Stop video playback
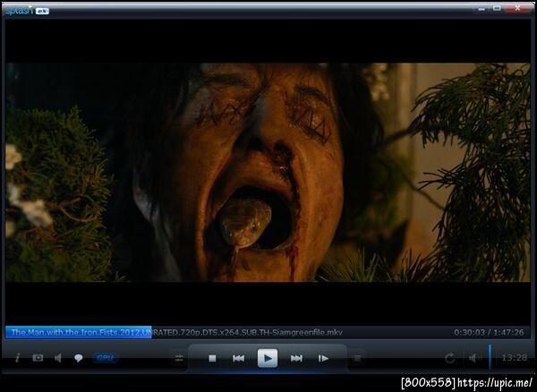 point(212,359)
